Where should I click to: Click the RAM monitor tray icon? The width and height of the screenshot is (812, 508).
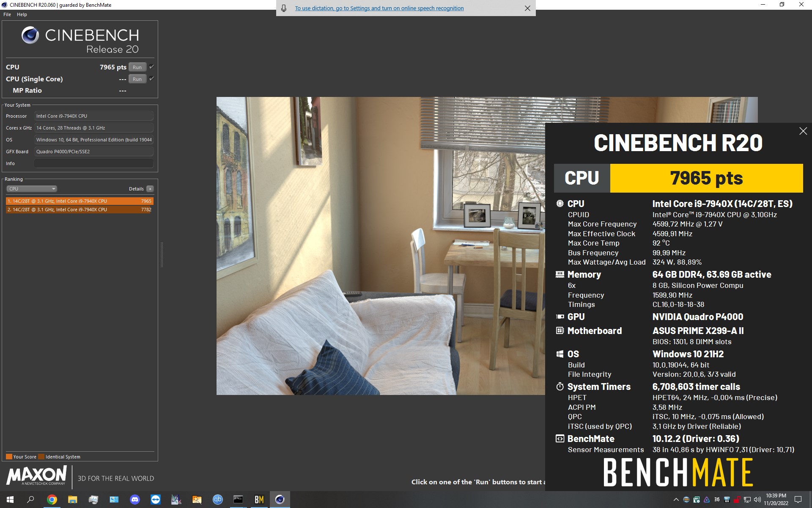tap(686, 500)
